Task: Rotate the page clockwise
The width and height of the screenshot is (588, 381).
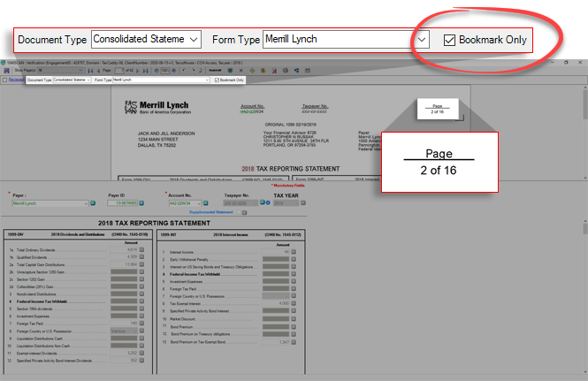Action: [x=193, y=70]
